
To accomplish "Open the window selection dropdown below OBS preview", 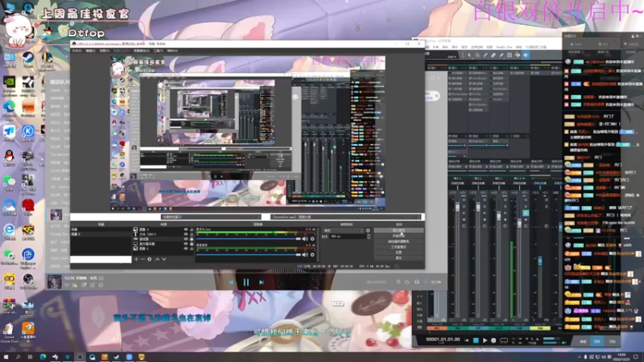I will coord(211,216).
